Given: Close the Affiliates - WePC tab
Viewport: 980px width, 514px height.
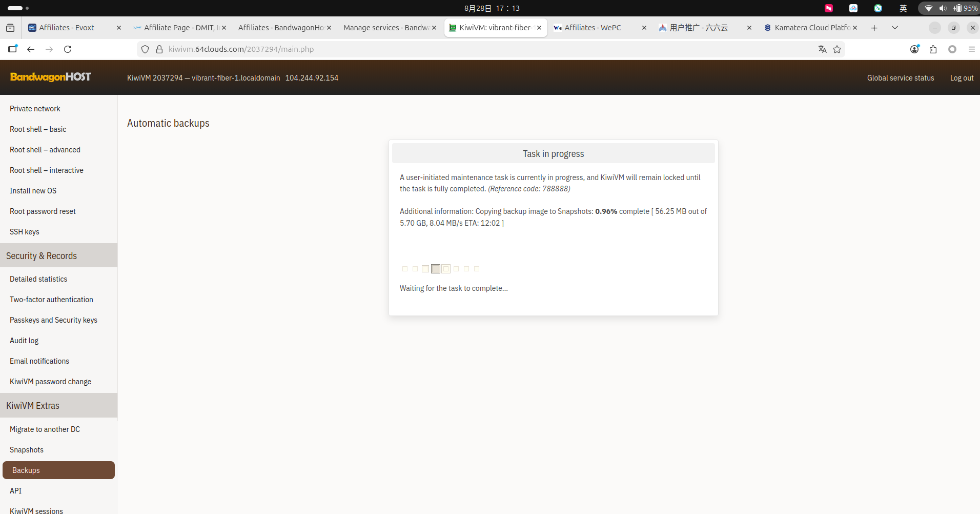Looking at the screenshot, I should point(644,28).
